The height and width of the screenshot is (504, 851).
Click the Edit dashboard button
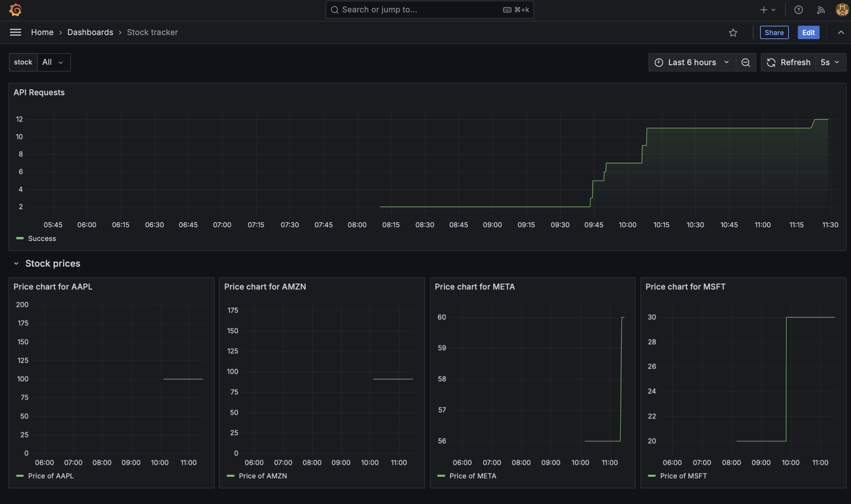click(x=808, y=33)
